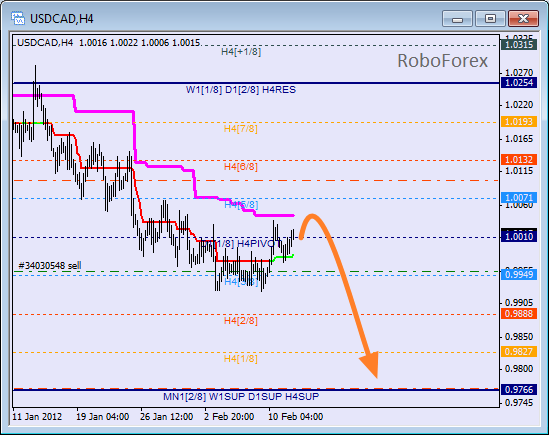The height and width of the screenshot is (435, 549).
Task: Click the H4[2/8] level label
Action: (x=241, y=321)
